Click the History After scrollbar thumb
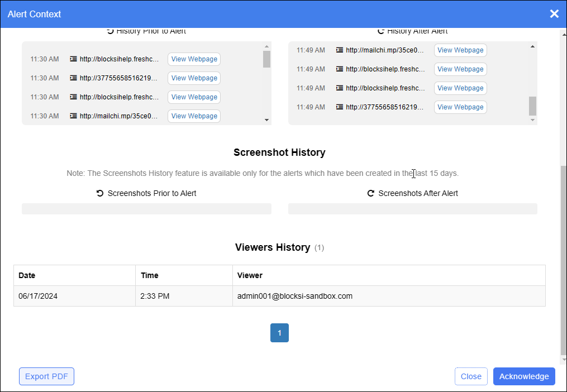 pos(533,106)
